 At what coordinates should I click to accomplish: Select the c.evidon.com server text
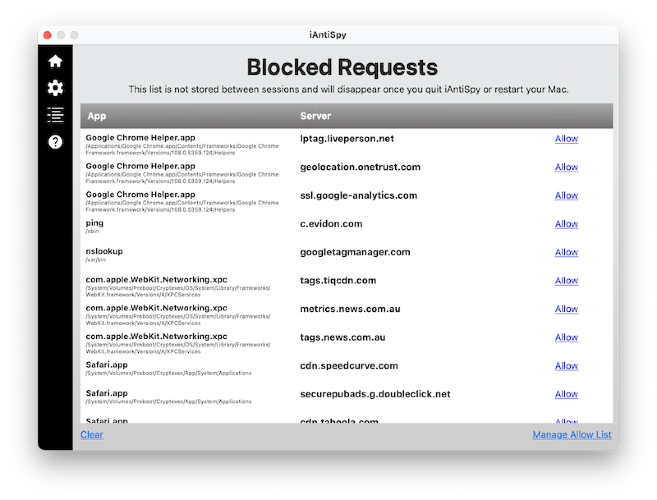pyautogui.click(x=331, y=224)
